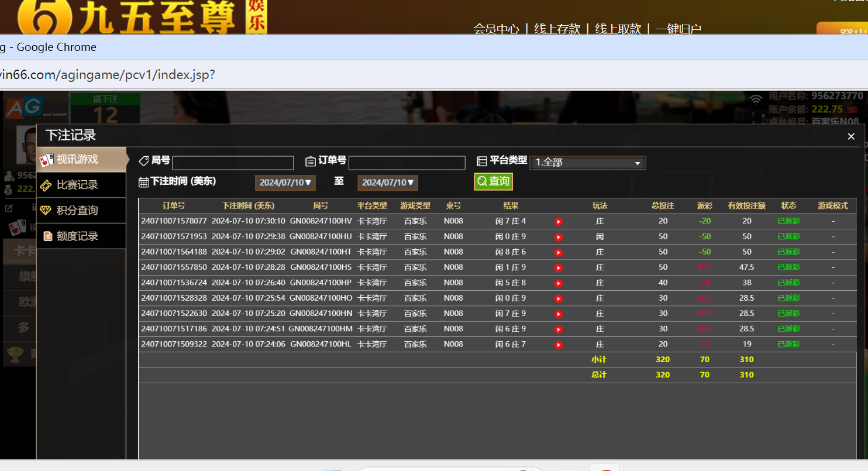Play video replay for round GN008247100HU
Image resolution: width=868 pixels, height=471 pixels.
click(558, 237)
